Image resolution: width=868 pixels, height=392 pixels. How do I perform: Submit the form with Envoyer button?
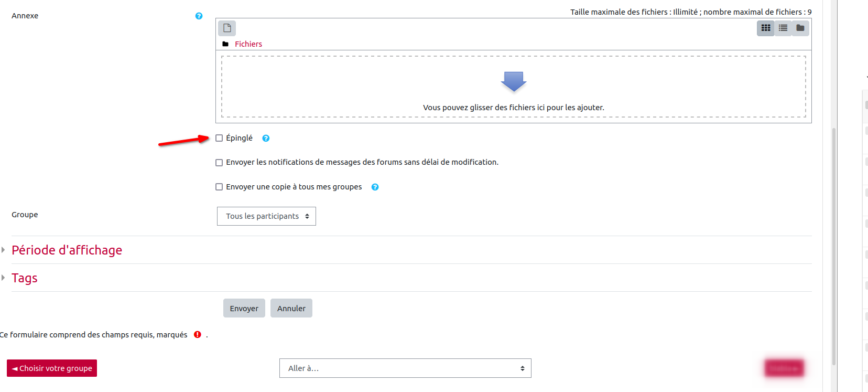244,309
